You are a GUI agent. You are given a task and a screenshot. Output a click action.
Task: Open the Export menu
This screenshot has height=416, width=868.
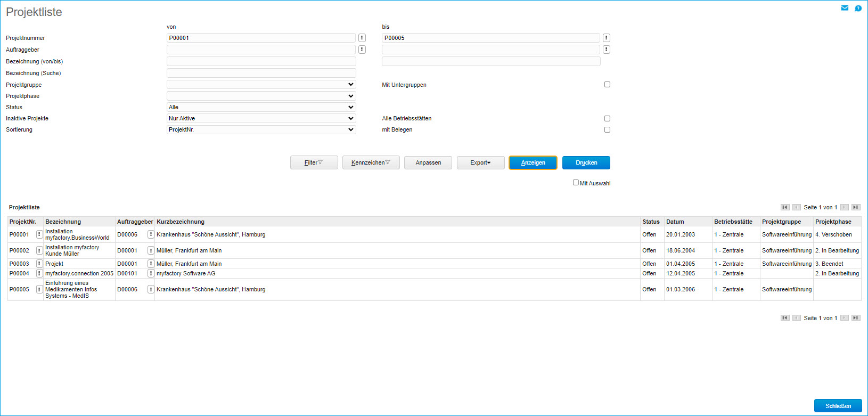(480, 162)
